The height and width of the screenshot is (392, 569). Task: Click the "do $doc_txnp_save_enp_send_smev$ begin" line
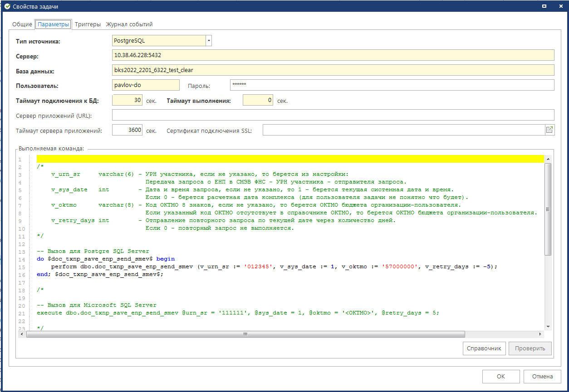tap(106, 259)
